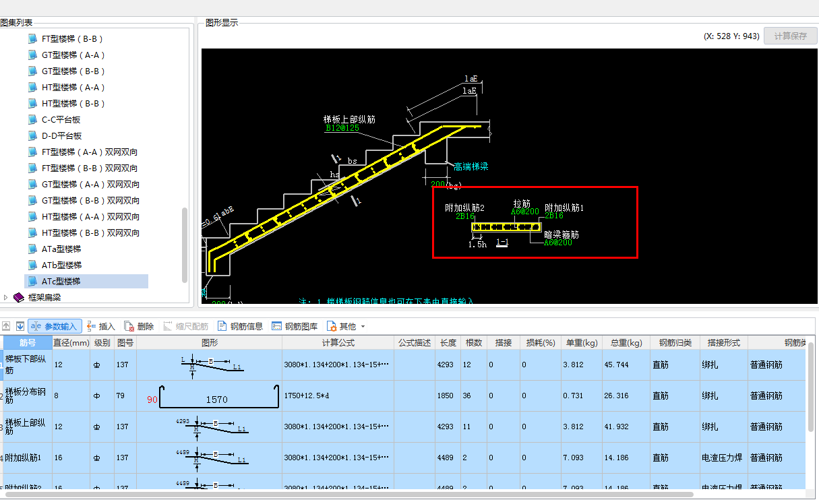Viewport: 819px width, 504px height.
Task: Click the 插入 insert toolbar icon
Action: (102, 326)
